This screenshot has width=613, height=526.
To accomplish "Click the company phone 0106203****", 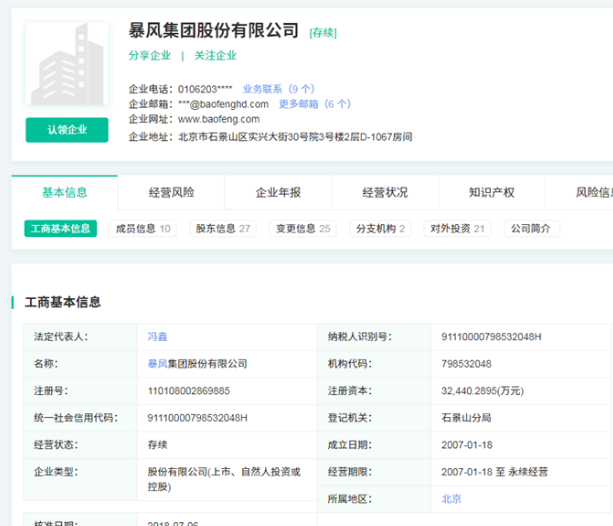I will pyautogui.click(x=205, y=89).
